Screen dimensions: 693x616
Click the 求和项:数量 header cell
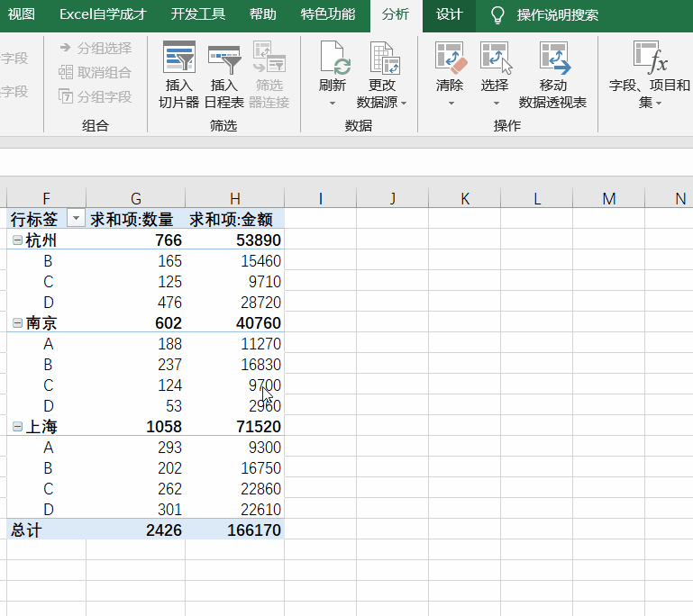coord(136,219)
